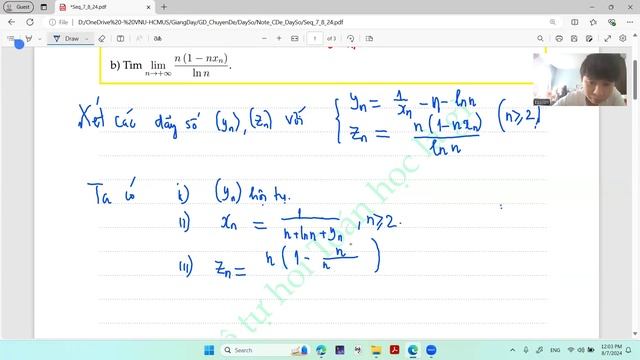
Task: Open Adobe Acrobat from taskbar
Action: tap(394, 350)
